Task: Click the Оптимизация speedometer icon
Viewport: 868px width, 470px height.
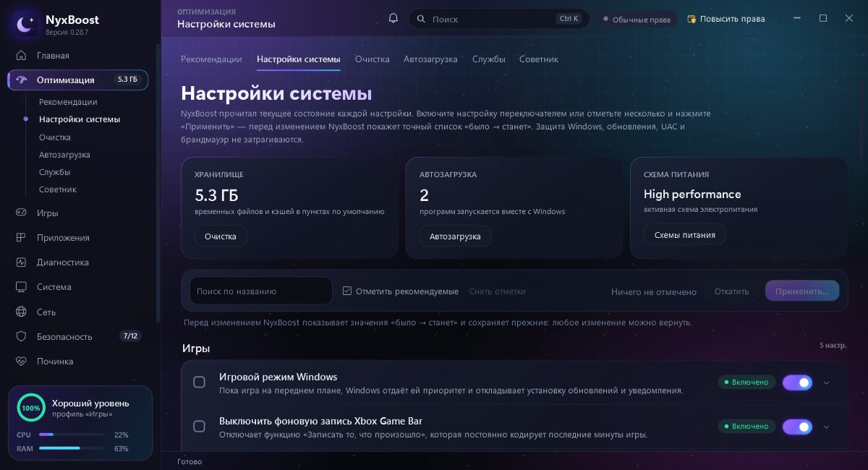Action: pyautogui.click(x=22, y=80)
